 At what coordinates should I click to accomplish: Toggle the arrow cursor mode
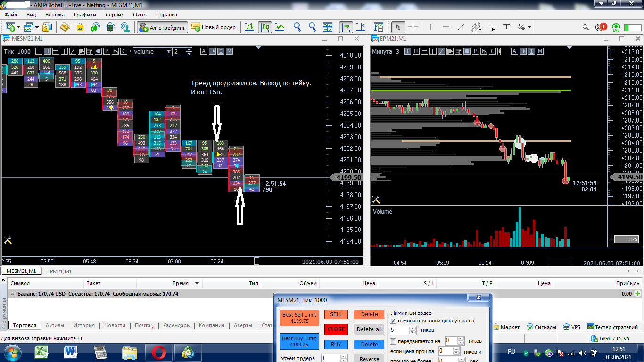(398, 27)
